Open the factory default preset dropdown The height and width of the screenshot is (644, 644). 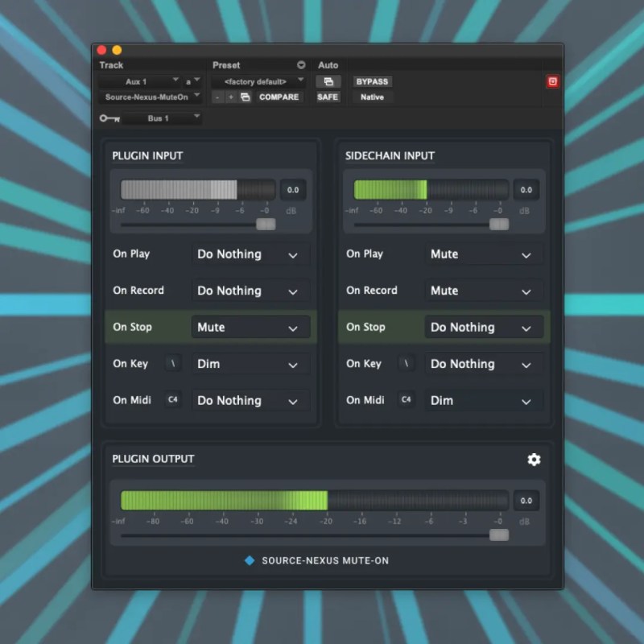[x=258, y=81]
